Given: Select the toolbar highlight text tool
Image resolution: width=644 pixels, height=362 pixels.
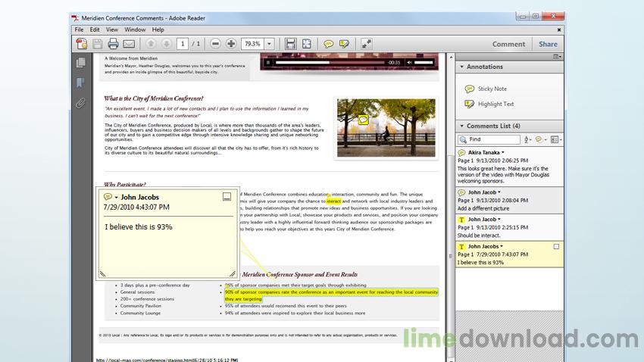Looking at the screenshot, I should click(344, 44).
